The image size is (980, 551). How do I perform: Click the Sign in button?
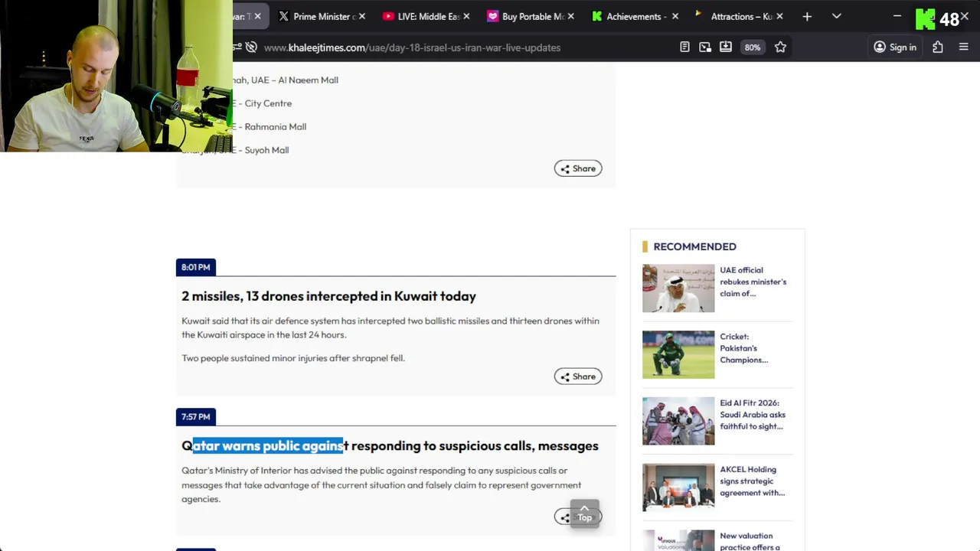click(895, 47)
